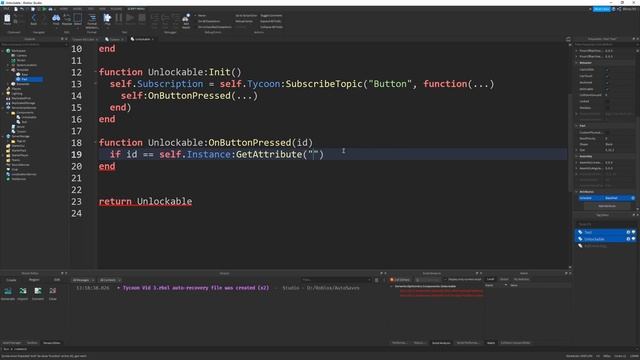Toggle the Massless property checkbox
The image size is (640, 360).
click(x=607, y=108)
